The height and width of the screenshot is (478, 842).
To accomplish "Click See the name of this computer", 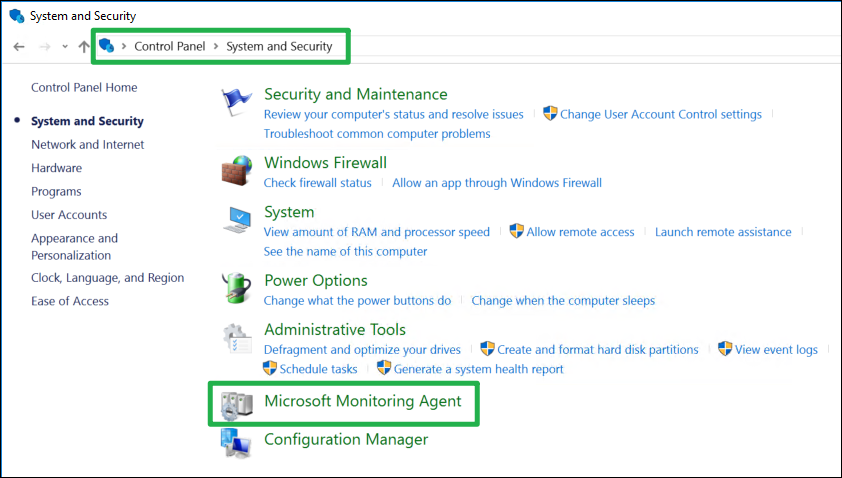I will click(345, 251).
